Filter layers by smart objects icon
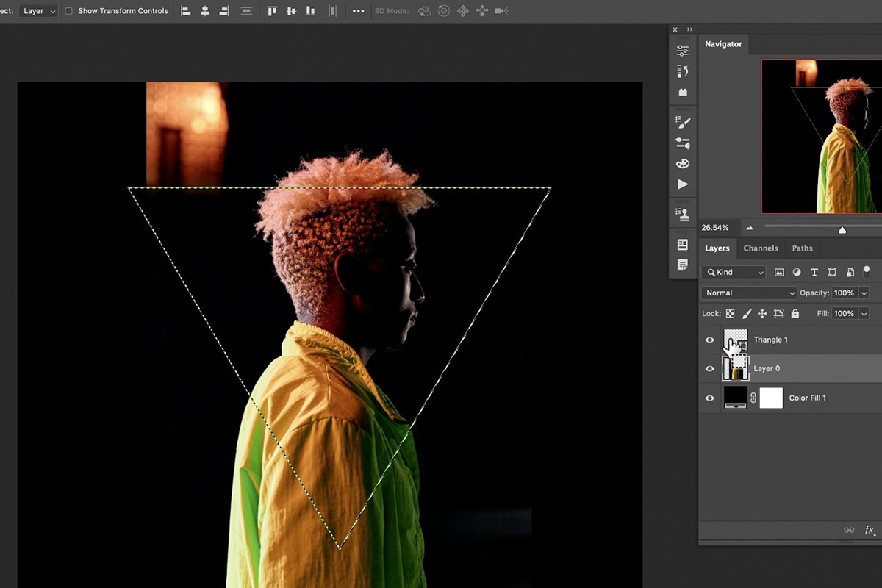 [850, 272]
